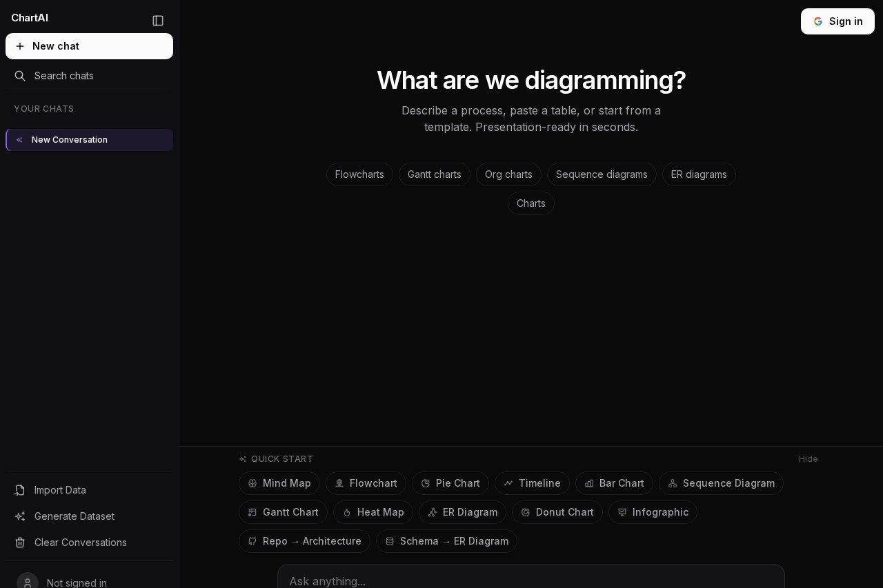Click the Gantt Chart chip icon
Screen dimensions: 883x588
[252, 512]
